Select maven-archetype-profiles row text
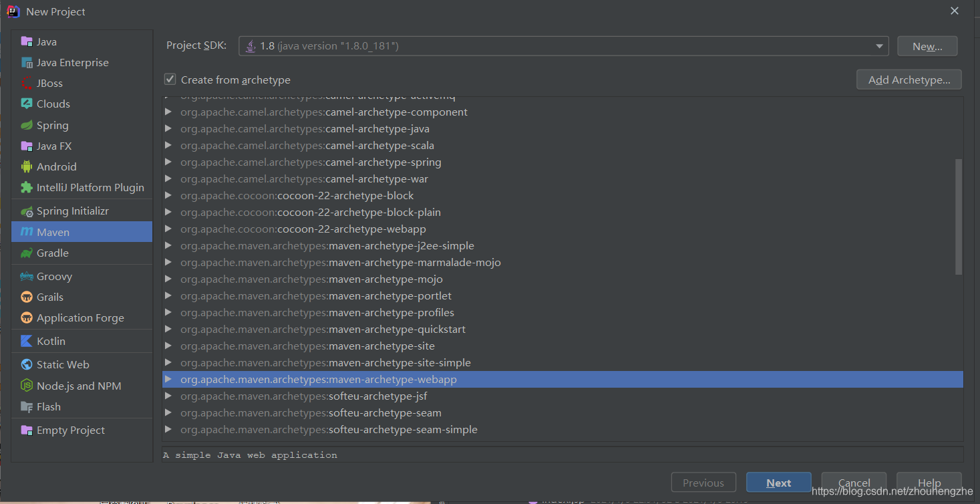This screenshot has height=504, width=980. 317,312
